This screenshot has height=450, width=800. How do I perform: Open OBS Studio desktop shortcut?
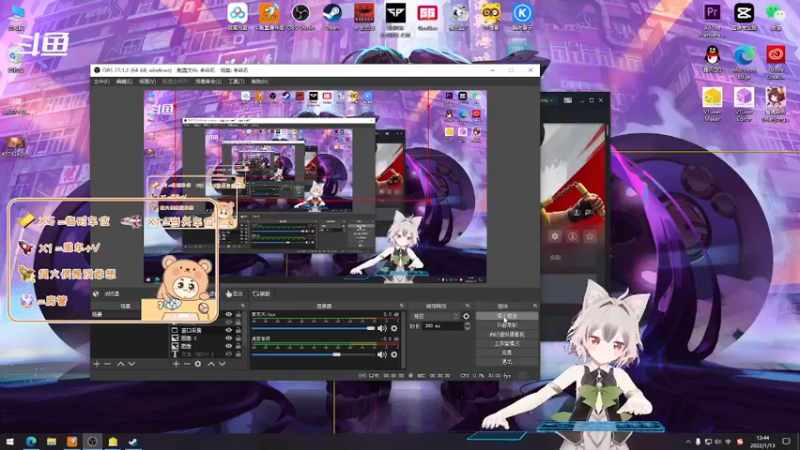click(301, 16)
